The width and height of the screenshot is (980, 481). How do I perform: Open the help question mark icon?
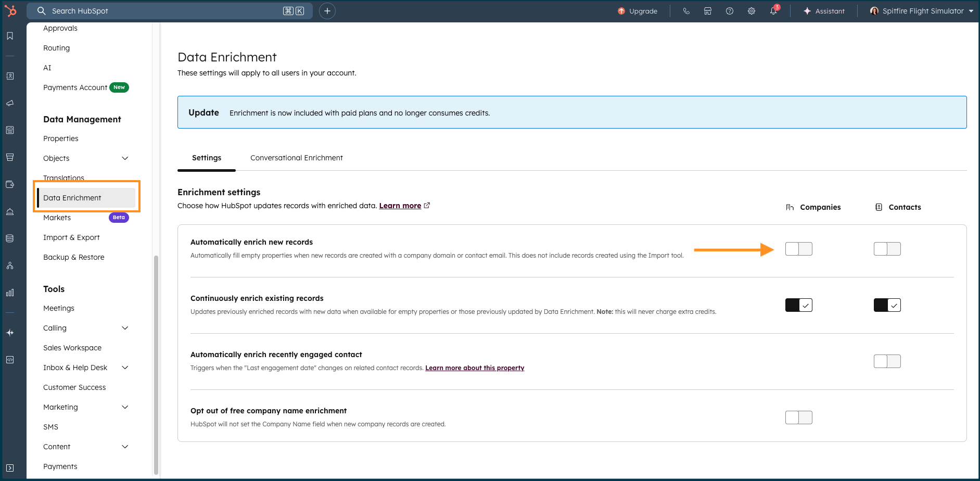pyautogui.click(x=729, y=11)
